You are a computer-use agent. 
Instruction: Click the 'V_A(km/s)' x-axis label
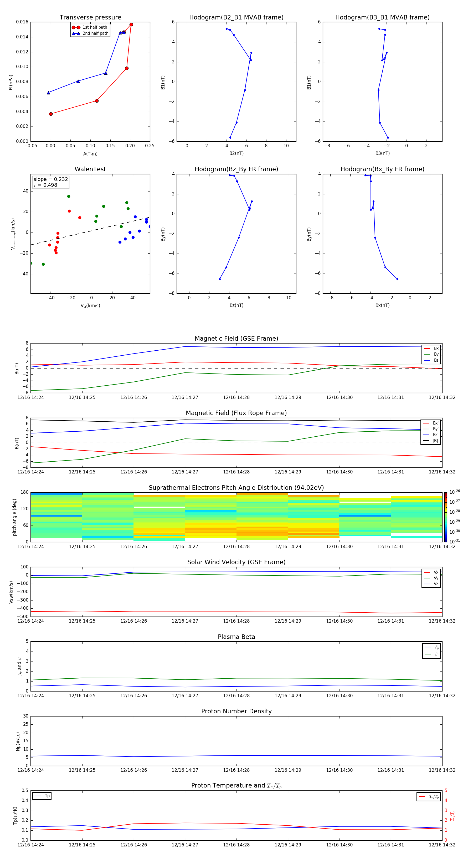90,306
